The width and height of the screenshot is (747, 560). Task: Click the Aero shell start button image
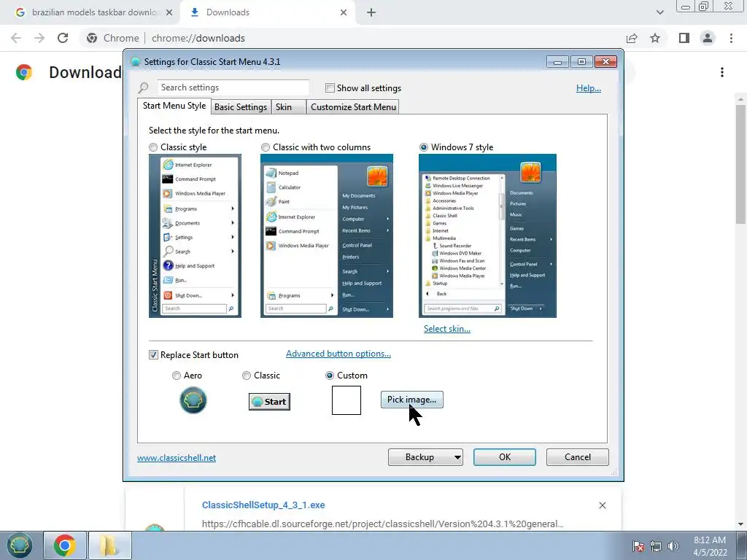coord(193,400)
